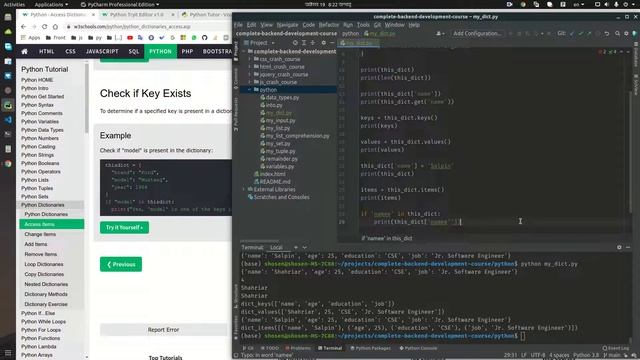Click the Git push arrow icon
Image resolution: width=640 pixels, height=360 pixels.
pos(589,33)
